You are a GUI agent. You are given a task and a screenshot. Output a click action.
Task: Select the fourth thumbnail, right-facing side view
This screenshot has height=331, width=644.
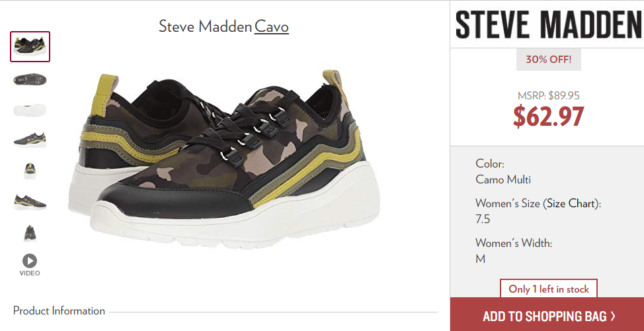[30, 140]
